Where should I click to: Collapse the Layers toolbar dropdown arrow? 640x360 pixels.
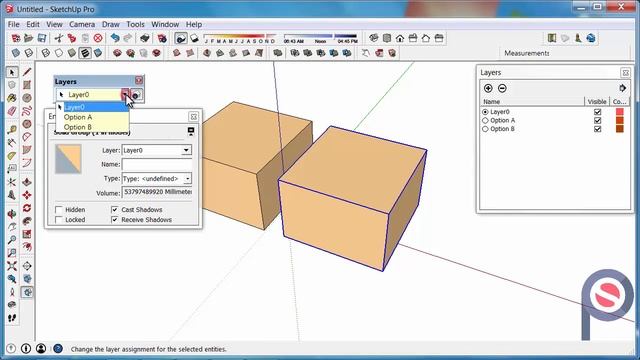(x=125, y=95)
